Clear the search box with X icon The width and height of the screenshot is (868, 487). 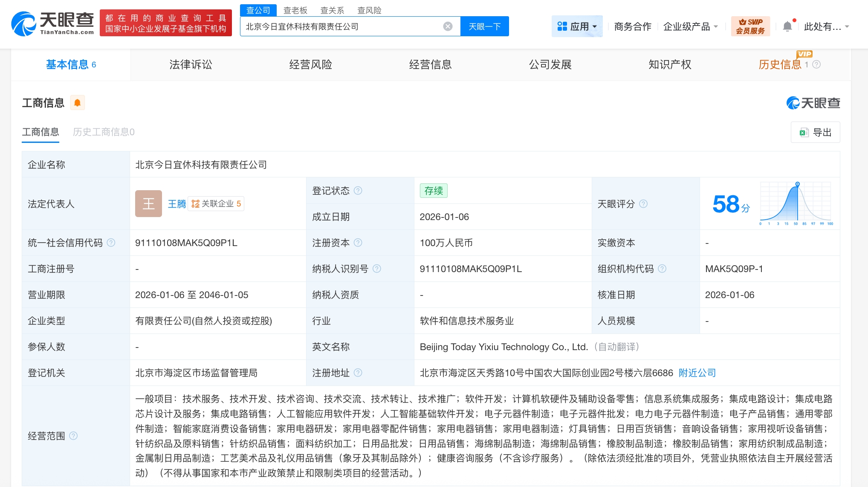(448, 26)
